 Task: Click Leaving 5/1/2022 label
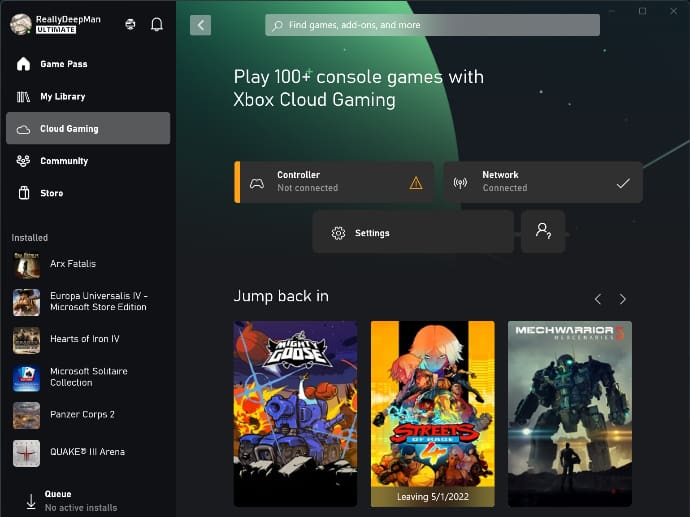coord(433,497)
